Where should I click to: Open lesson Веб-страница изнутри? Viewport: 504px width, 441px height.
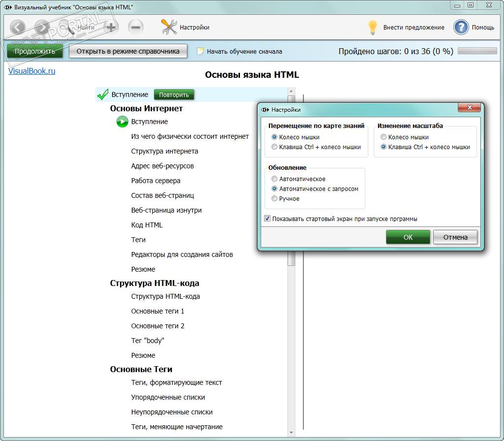point(166,210)
